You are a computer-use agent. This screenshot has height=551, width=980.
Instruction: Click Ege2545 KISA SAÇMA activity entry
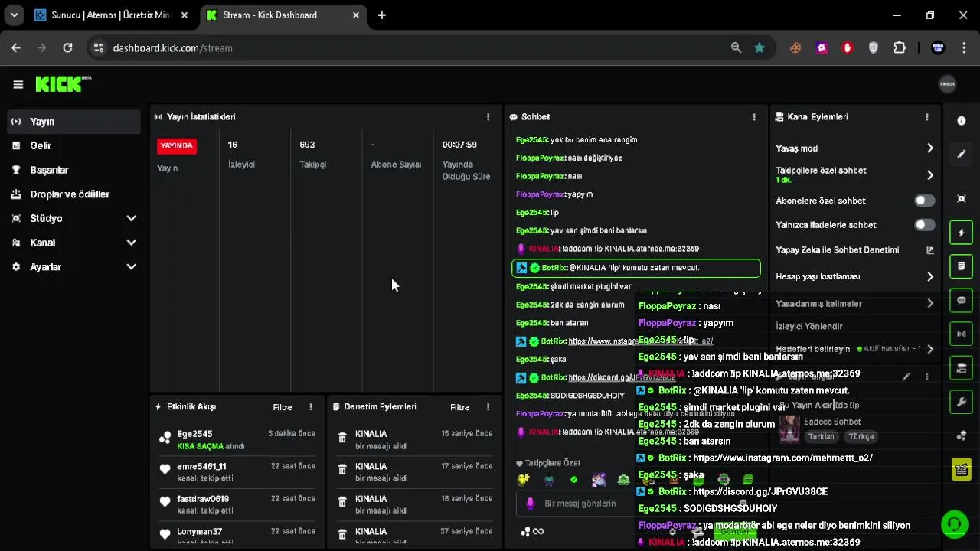[x=237, y=439]
